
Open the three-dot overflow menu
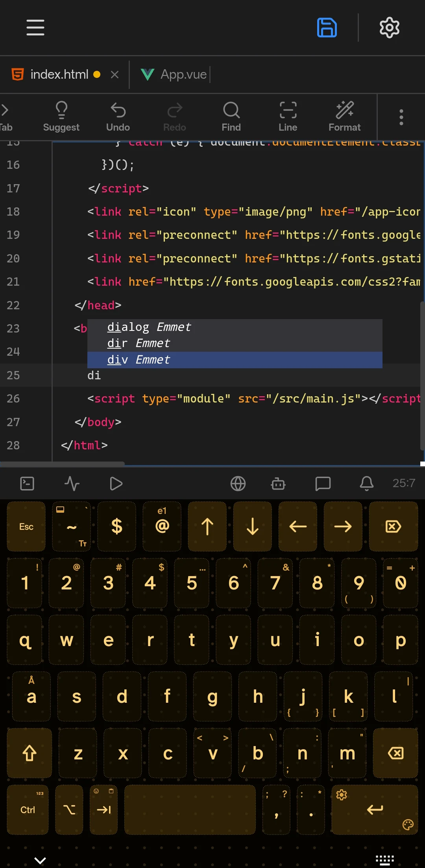[x=401, y=117]
